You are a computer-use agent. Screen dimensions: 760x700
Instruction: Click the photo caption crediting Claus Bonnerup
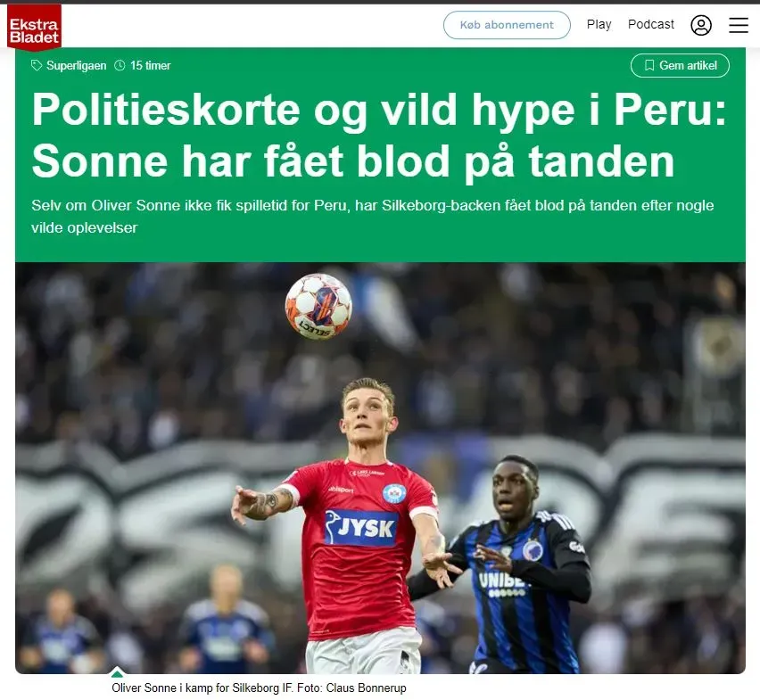259,688
